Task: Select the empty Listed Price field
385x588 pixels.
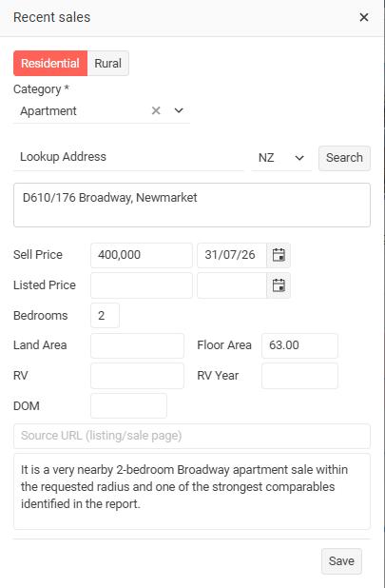Action: [x=142, y=285]
